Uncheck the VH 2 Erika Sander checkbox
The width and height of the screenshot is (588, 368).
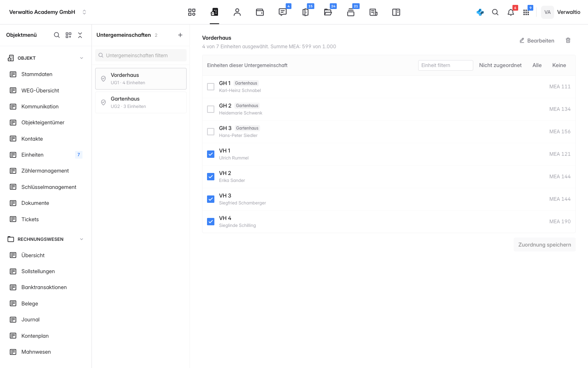[211, 177]
